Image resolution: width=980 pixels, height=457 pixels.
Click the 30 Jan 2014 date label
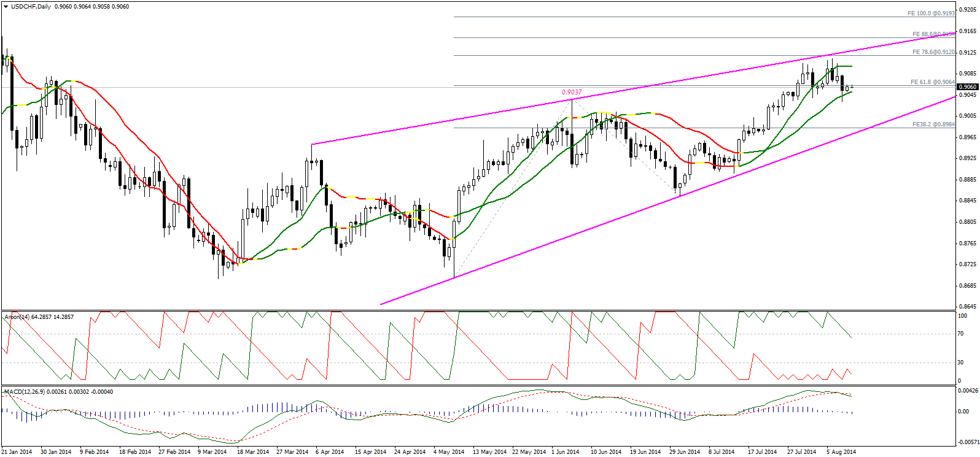56,452
